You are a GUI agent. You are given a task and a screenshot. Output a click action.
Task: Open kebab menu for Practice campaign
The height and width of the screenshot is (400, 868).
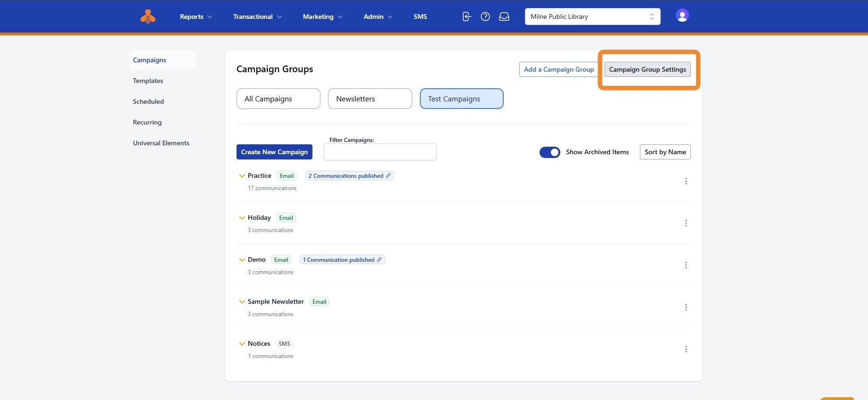[x=686, y=181]
